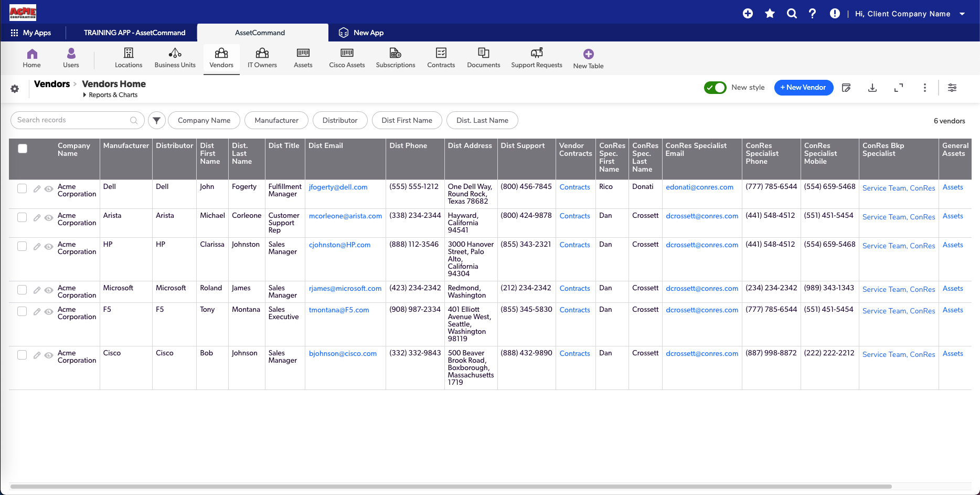
Task: Open the New App tab
Action: [x=361, y=33]
